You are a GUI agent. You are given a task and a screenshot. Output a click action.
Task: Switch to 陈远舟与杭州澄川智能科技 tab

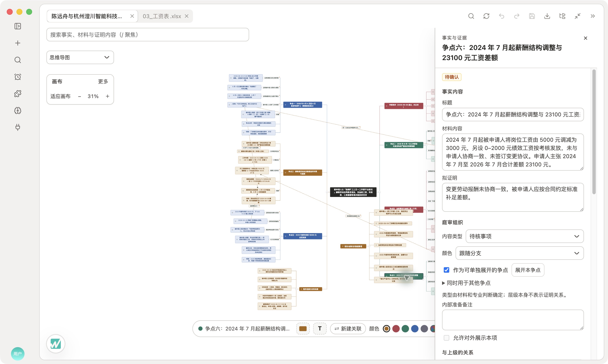(87, 16)
